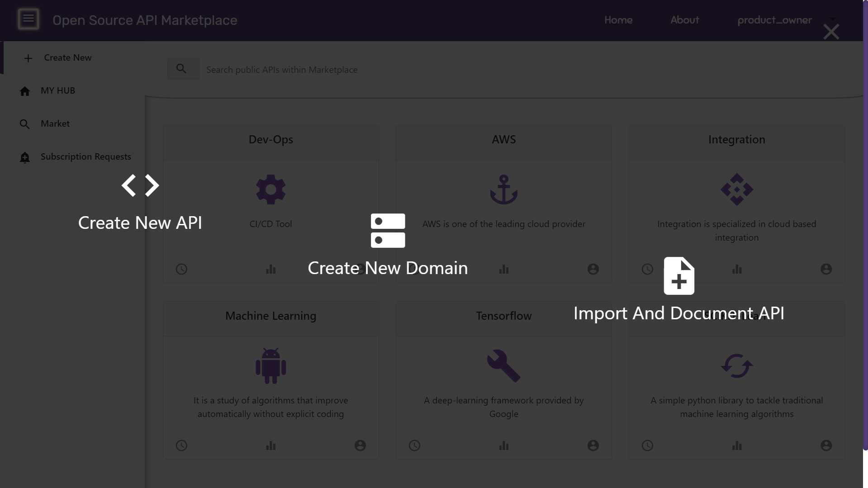
Task: Open the Tensorflow wrench icon
Action: 503,366
